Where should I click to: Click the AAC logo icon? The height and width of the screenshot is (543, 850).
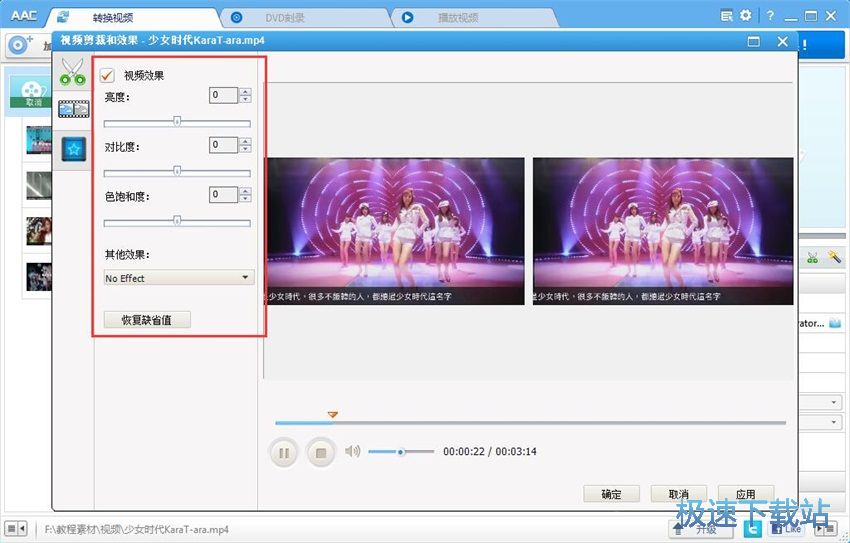coord(23,15)
